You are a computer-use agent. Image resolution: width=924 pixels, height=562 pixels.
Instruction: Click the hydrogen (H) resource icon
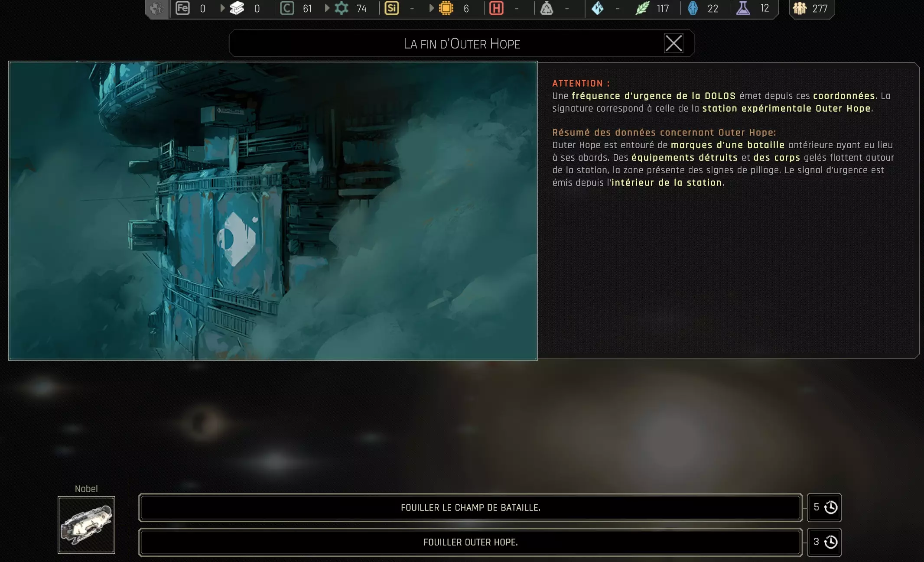(496, 8)
